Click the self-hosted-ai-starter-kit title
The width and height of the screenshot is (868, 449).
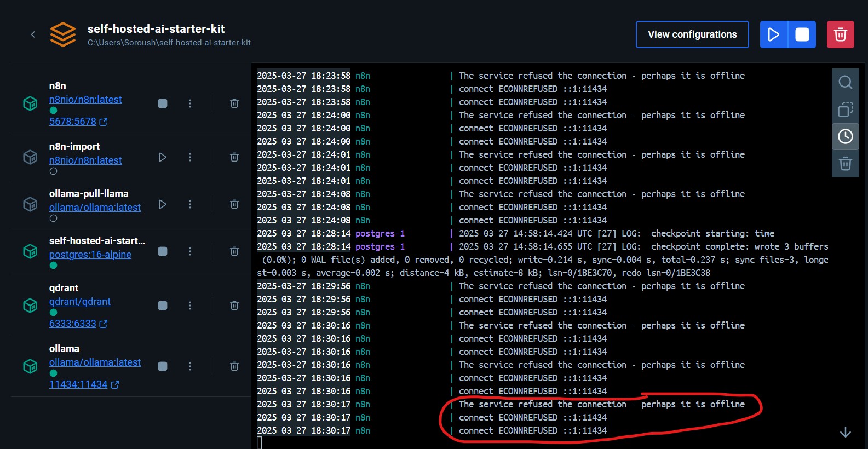click(x=156, y=29)
